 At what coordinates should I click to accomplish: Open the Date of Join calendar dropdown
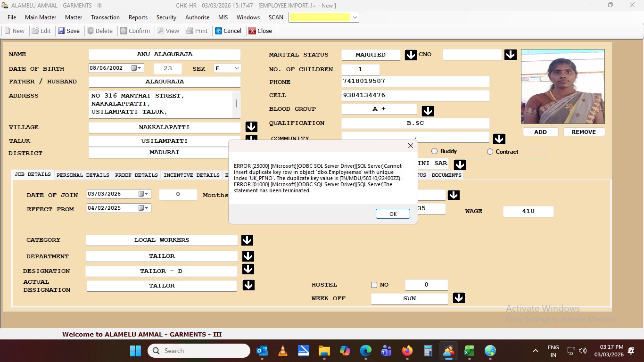[x=147, y=194]
